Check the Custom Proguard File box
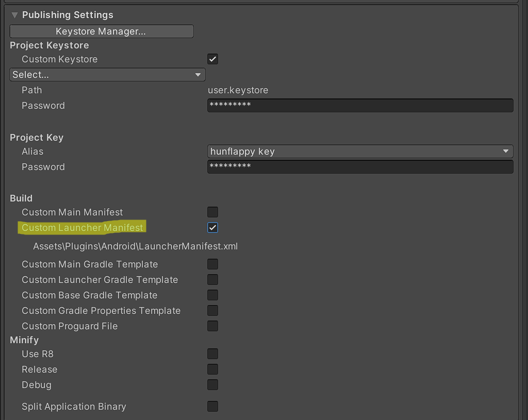 point(212,326)
